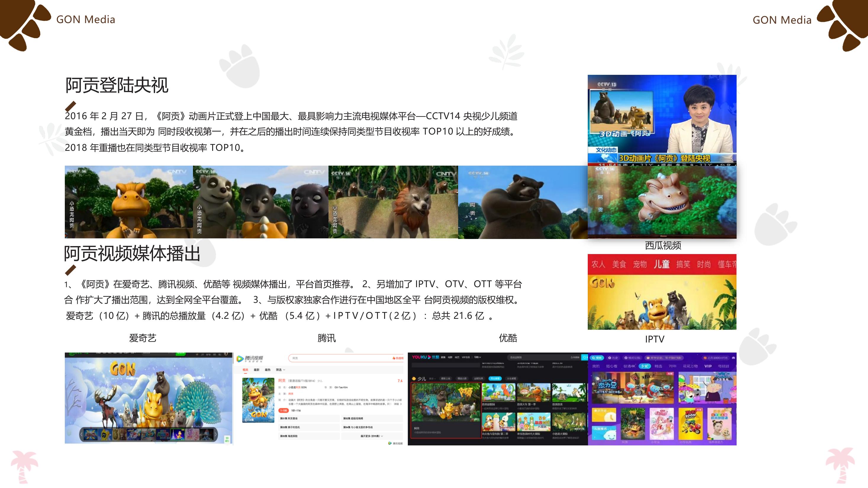The height and width of the screenshot is (488, 868).
Task: Click the yellow GON banner in Xigua screenshot
Action: pos(662,302)
